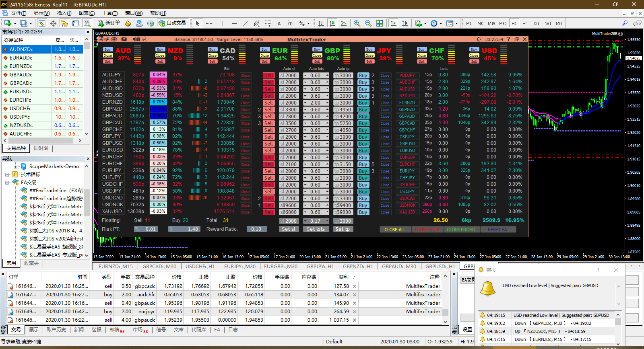Click the CLOSE PROFIT button

point(461,230)
